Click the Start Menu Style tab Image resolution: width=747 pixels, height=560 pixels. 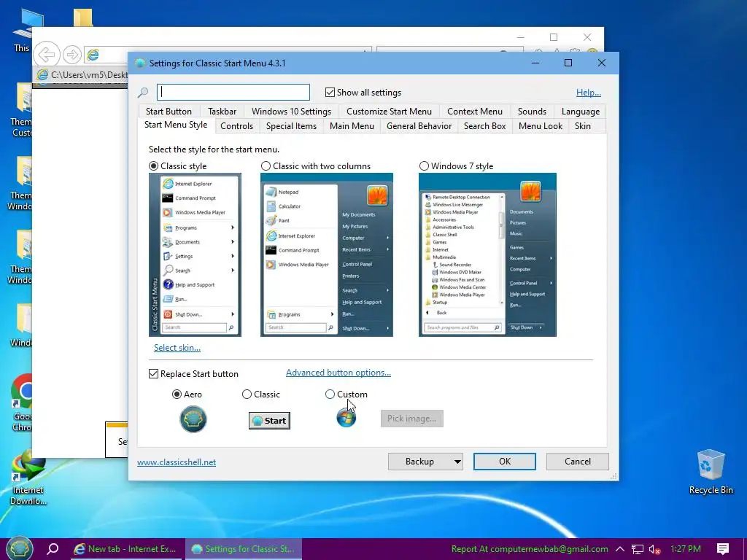coord(176,125)
